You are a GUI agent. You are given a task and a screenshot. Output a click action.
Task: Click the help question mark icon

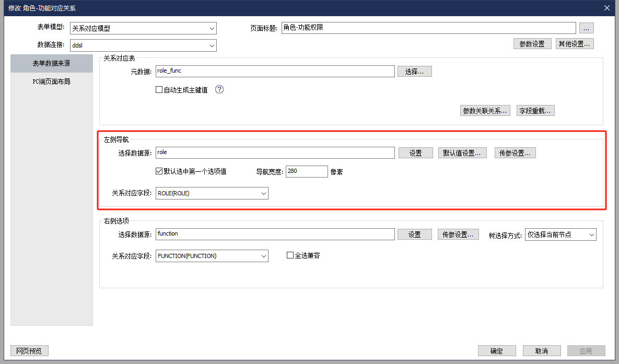[219, 89]
